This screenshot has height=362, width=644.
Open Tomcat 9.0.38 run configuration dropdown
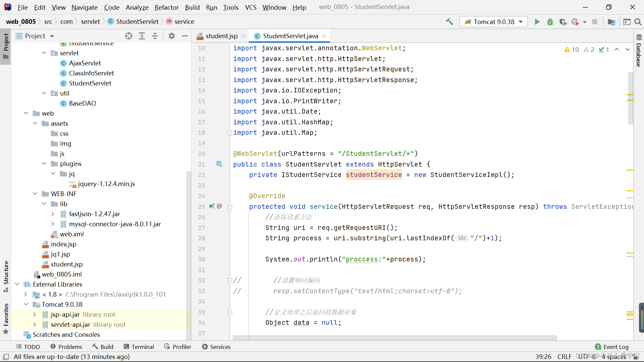pos(493,22)
